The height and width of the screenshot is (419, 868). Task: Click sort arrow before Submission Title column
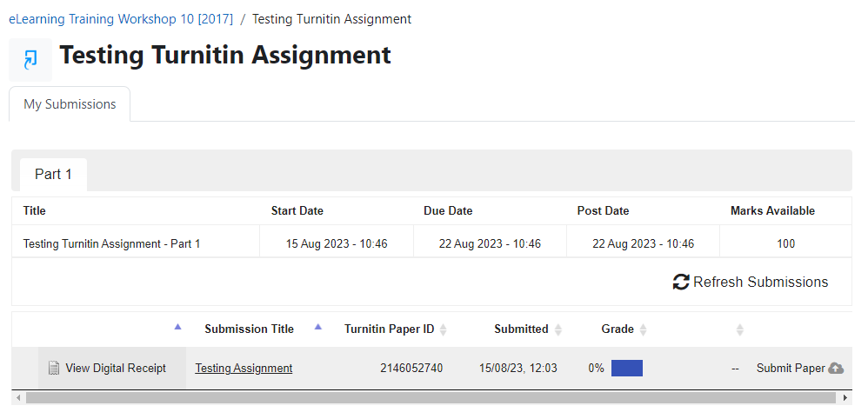[x=178, y=327]
